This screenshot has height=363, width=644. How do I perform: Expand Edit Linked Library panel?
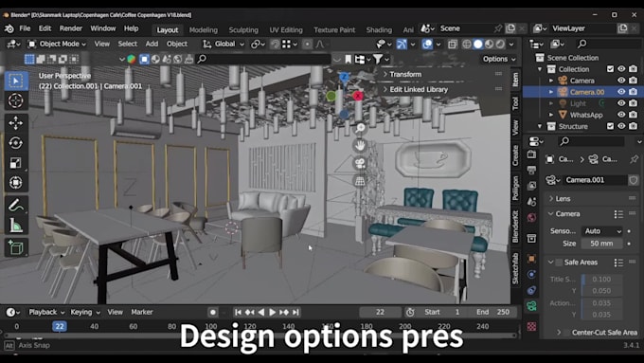[x=418, y=89]
